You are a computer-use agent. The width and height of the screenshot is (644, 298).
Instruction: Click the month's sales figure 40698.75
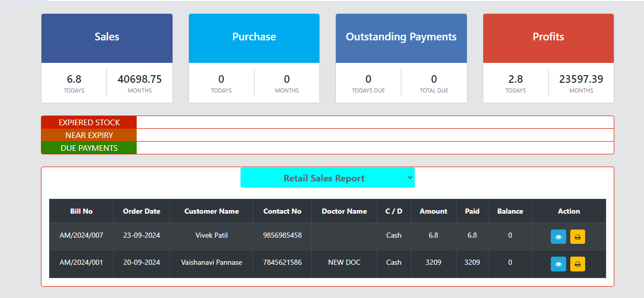click(x=139, y=79)
